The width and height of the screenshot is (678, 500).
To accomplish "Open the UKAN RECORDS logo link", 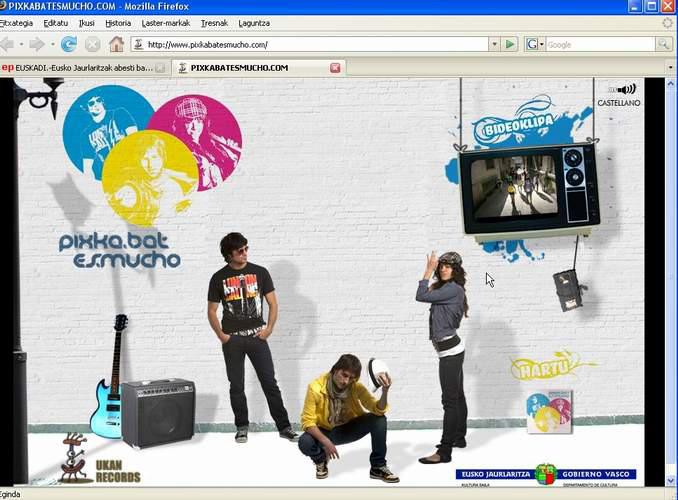I will click(x=118, y=471).
